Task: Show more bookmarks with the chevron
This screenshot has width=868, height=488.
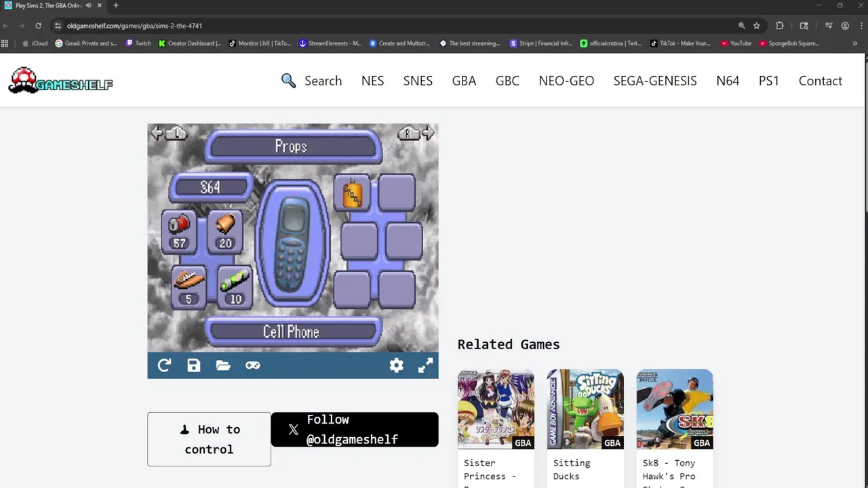Action: tap(855, 43)
